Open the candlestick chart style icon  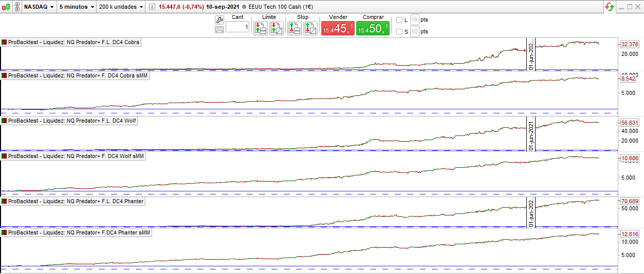tap(6, 7)
